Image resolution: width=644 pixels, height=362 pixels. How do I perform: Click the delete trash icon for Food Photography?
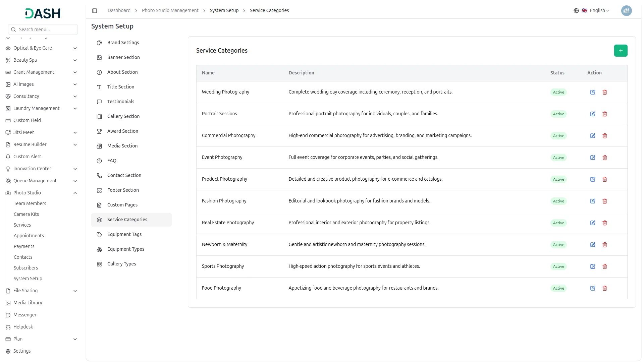click(x=605, y=288)
